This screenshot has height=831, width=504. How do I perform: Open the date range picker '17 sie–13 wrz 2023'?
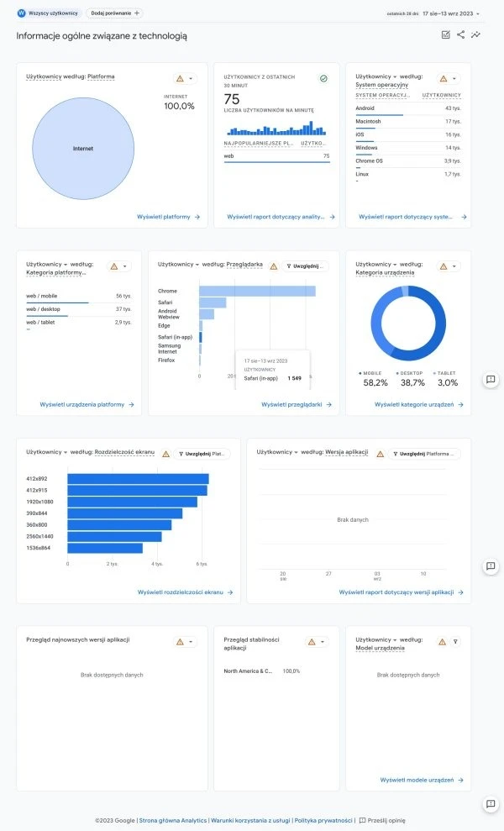pyautogui.click(x=453, y=13)
